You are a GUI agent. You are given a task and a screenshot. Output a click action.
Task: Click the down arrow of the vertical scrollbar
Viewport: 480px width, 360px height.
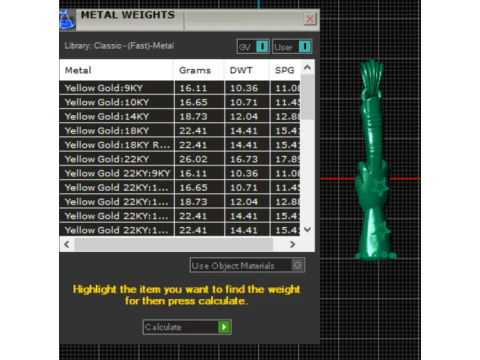[x=307, y=229]
